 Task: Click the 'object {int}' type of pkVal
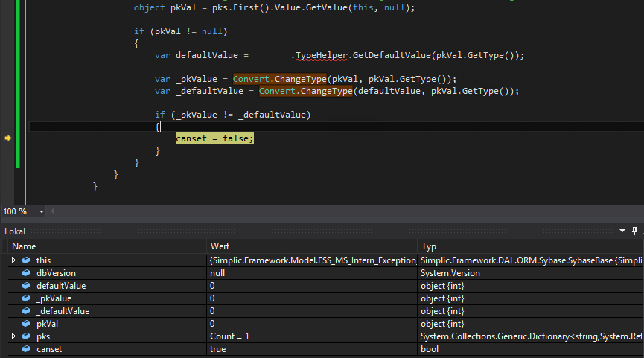[x=442, y=324]
